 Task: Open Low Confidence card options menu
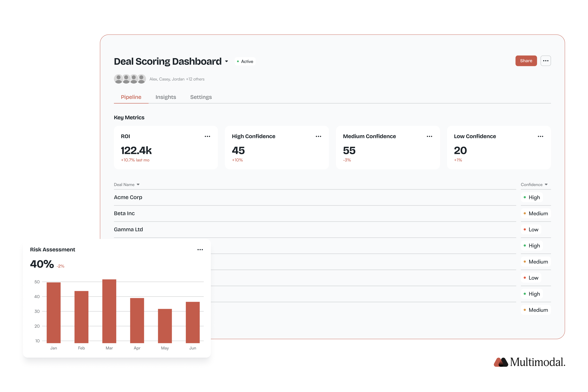click(x=540, y=136)
